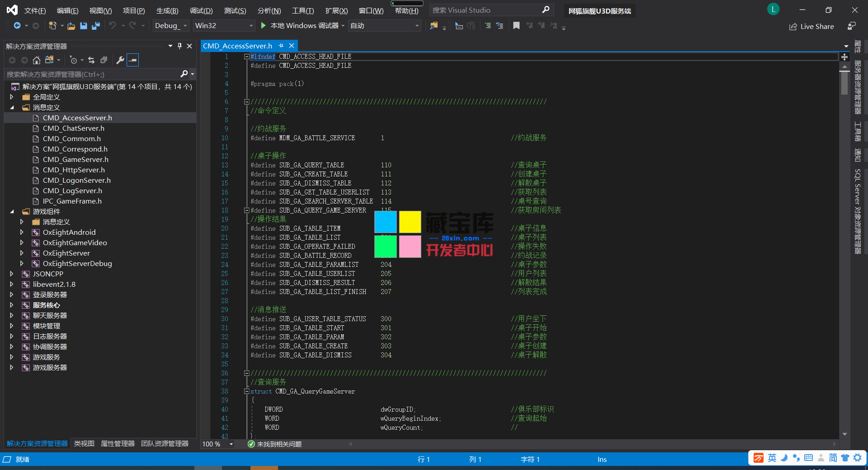
Task: Close the CMD_AccessServer.h tab
Action: pos(292,46)
